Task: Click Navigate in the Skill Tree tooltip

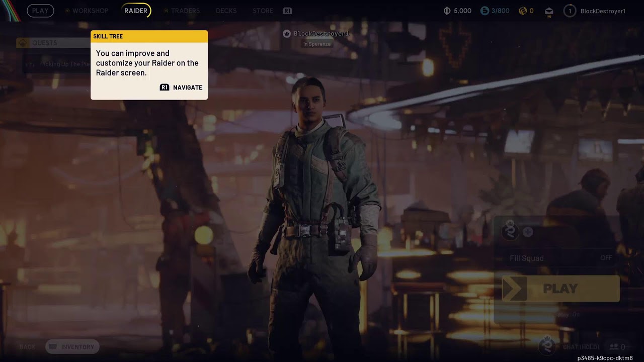Action: coord(188,87)
